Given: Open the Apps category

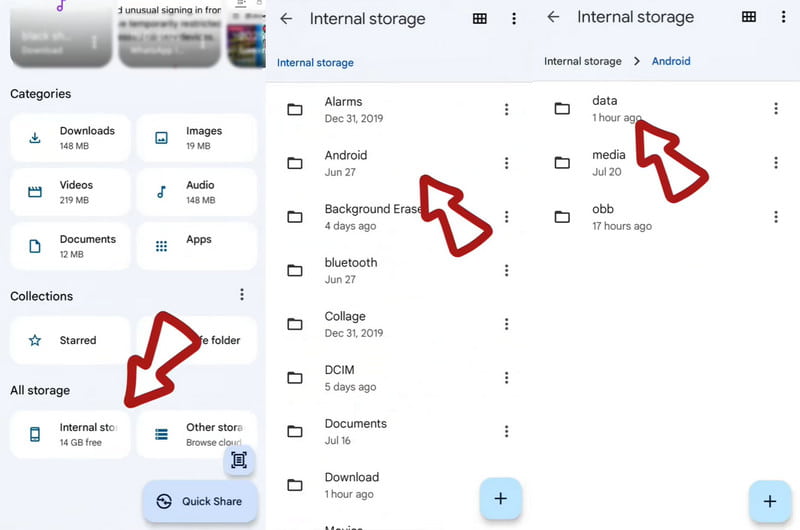Looking at the screenshot, I should coord(196,246).
